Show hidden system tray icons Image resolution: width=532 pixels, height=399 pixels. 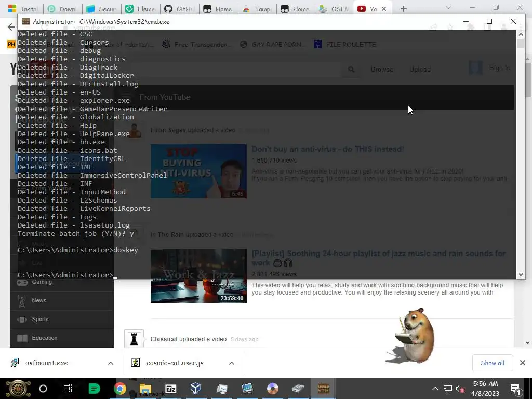435,389
